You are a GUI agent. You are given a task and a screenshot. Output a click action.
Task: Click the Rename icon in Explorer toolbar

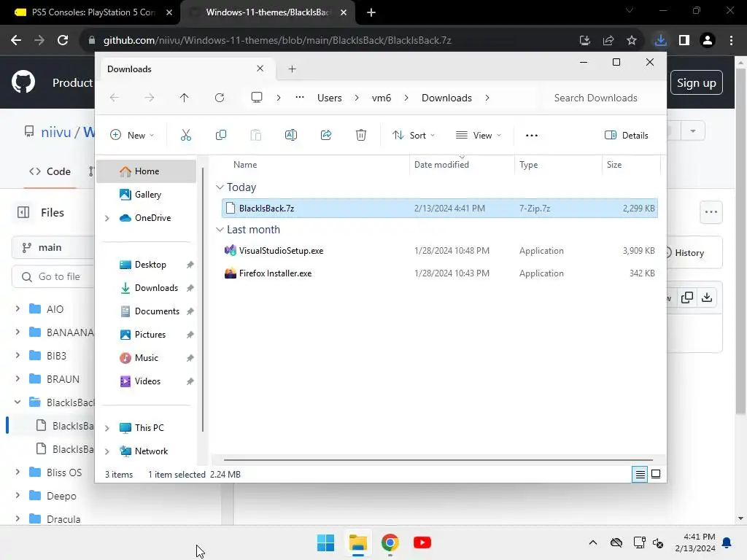pos(290,135)
